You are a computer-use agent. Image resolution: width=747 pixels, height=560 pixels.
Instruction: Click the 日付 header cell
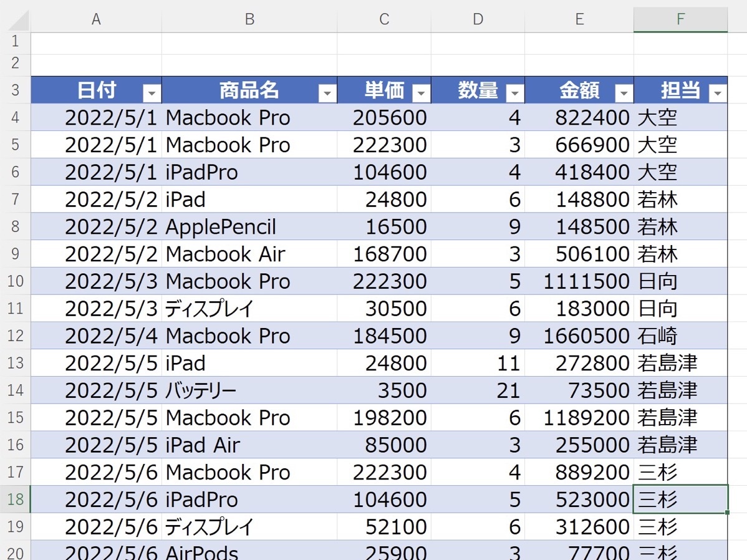pos(96,90)
